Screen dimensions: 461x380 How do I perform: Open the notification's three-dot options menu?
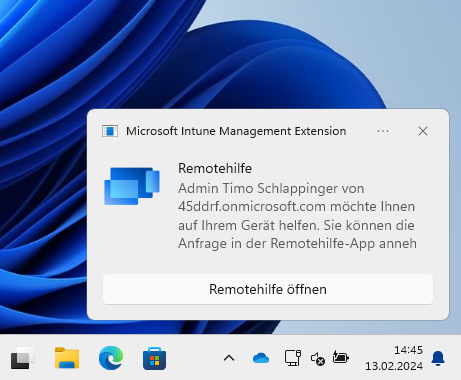click(383, 131)
